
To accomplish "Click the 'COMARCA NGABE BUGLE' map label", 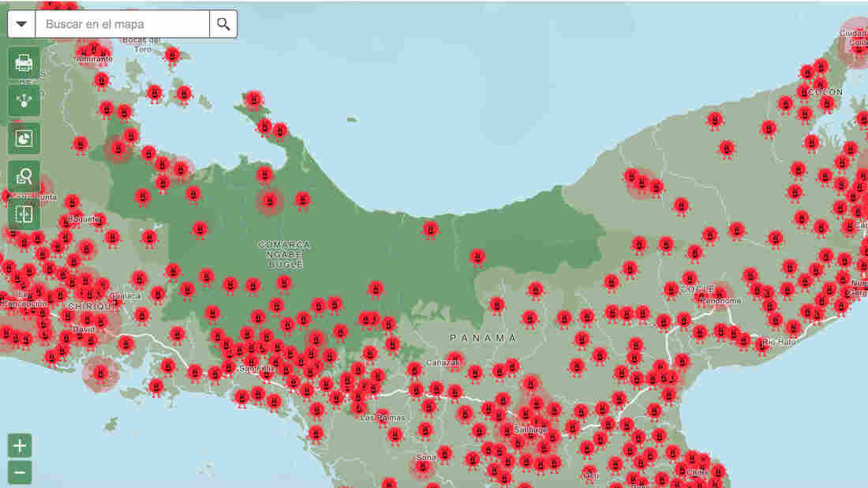I will (285, 254).
